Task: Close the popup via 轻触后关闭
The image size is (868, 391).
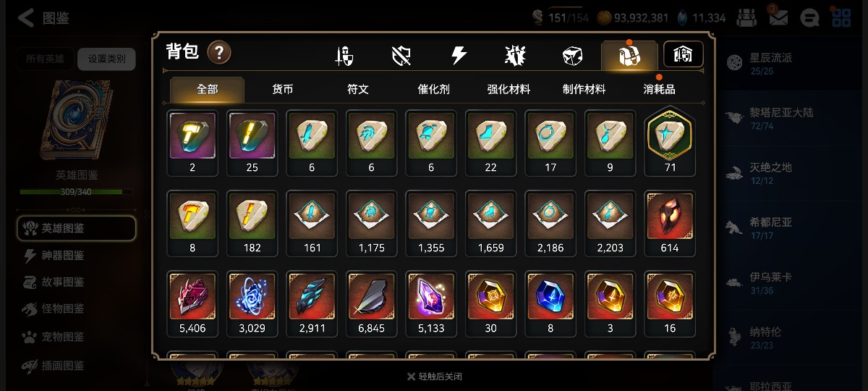Action: (x=434, y=377)
